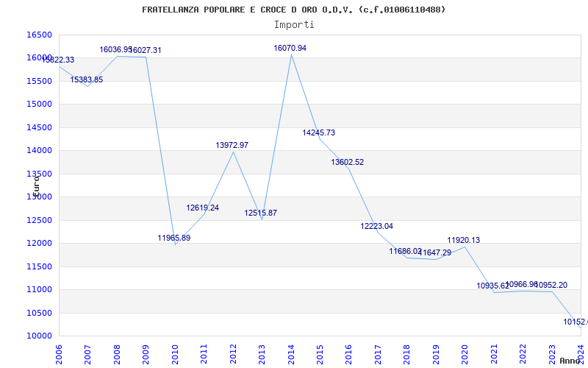Click the 10000 y-axis tick label
Viewport: 588px width, 368px height.
(x=39, y=336)
